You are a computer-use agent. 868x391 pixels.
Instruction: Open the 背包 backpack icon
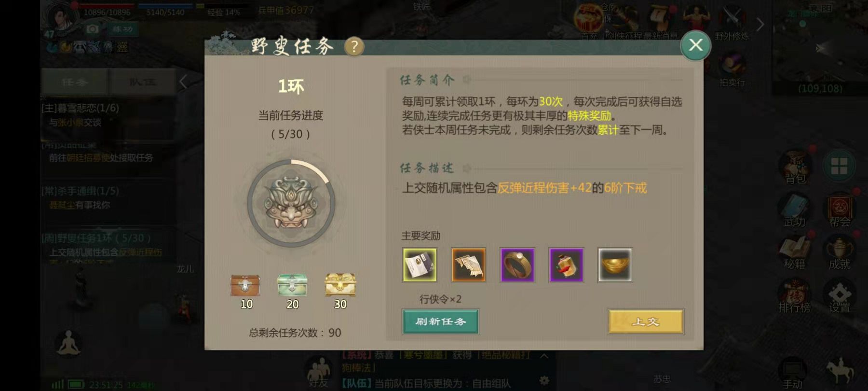(x=795, y=168)
